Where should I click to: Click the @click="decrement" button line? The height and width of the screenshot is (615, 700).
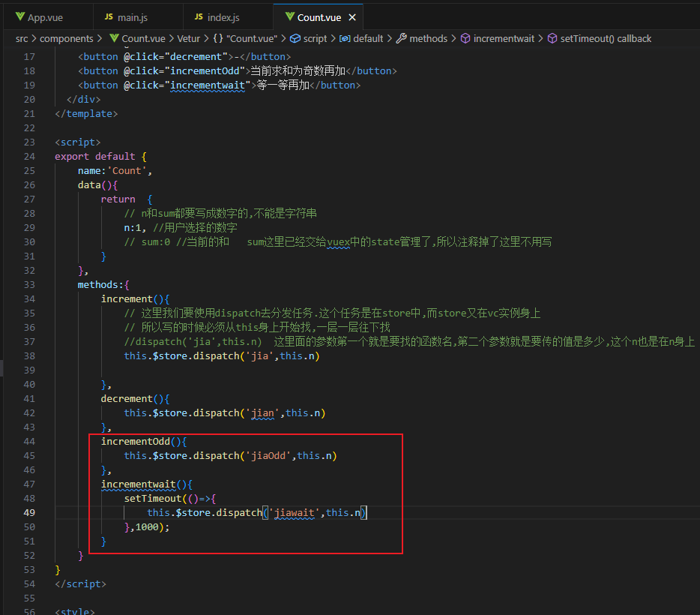pos(184,57)
